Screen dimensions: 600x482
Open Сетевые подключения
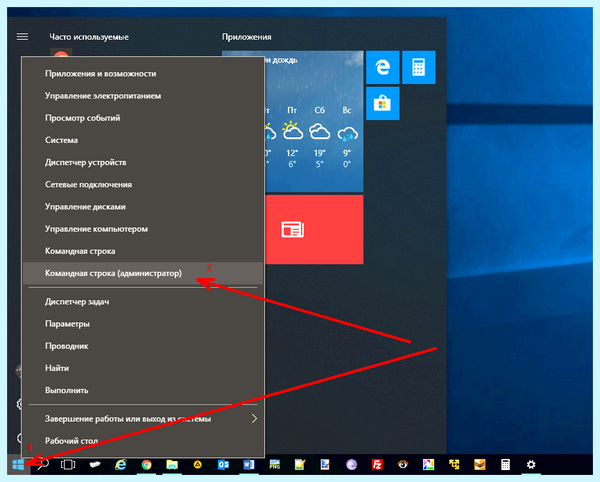click(x=143, y=184)
